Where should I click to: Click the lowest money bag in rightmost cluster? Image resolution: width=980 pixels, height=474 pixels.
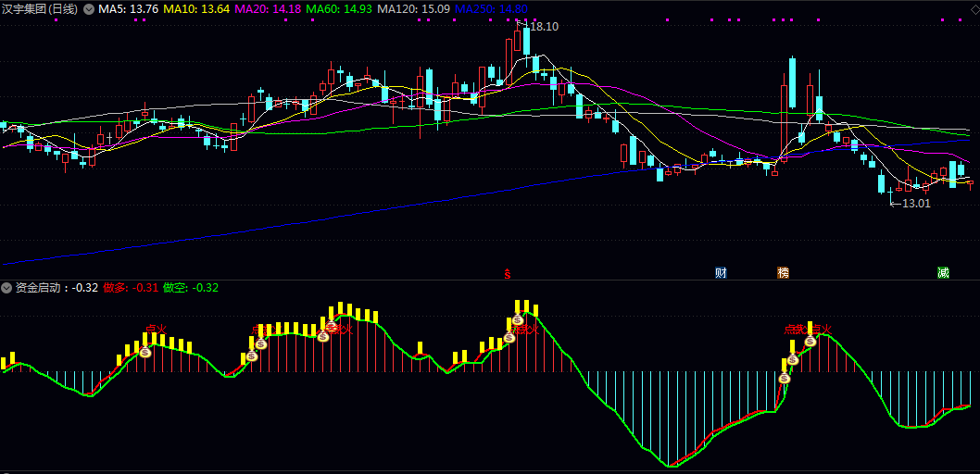pyautogui.click(x=785, y=378)
